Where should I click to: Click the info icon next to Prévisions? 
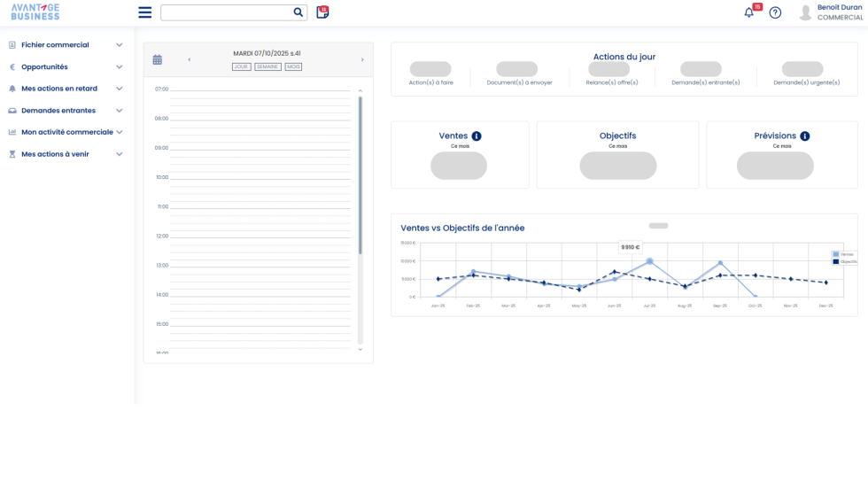(x=804, y=136)
